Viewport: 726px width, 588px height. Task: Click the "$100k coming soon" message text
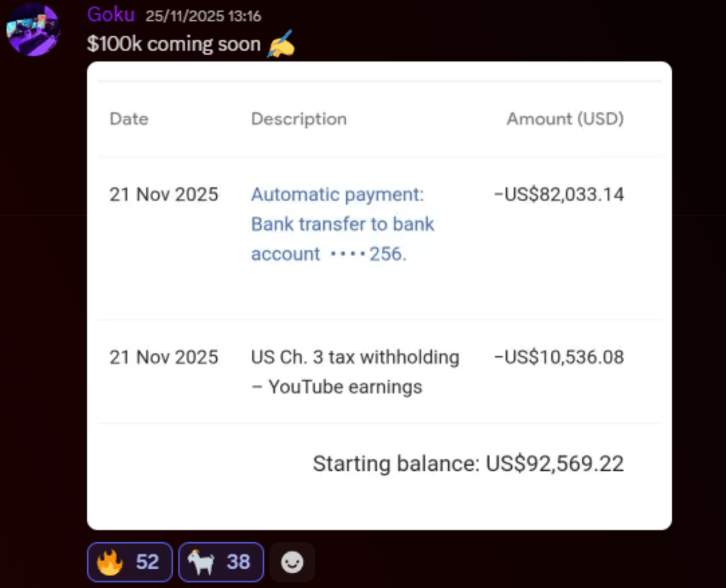coord(174,44)
